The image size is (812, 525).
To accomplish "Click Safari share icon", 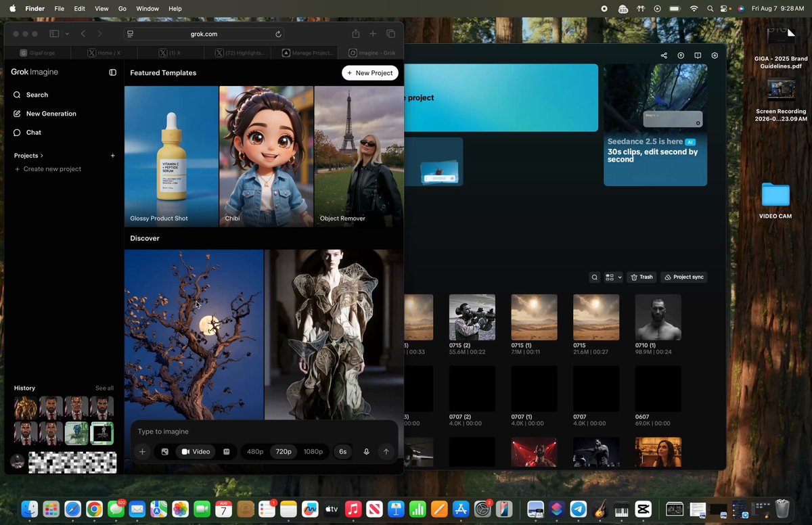I will (355, 34).
